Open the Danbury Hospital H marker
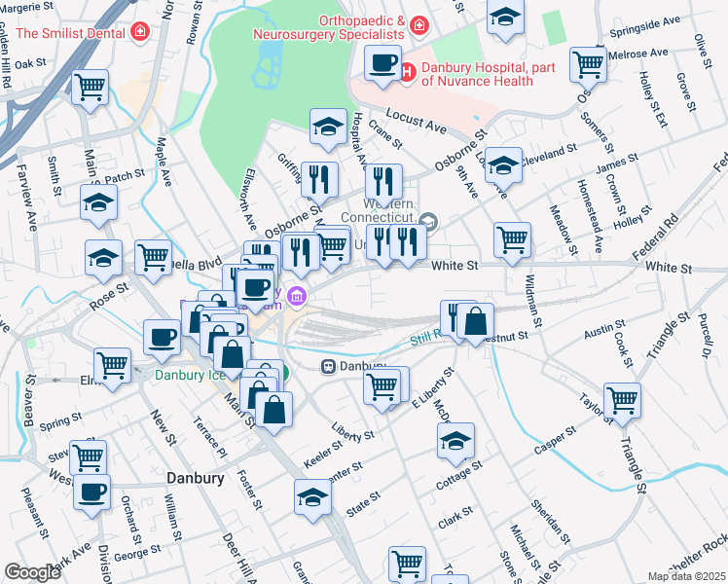 click(x=408, y=72)
